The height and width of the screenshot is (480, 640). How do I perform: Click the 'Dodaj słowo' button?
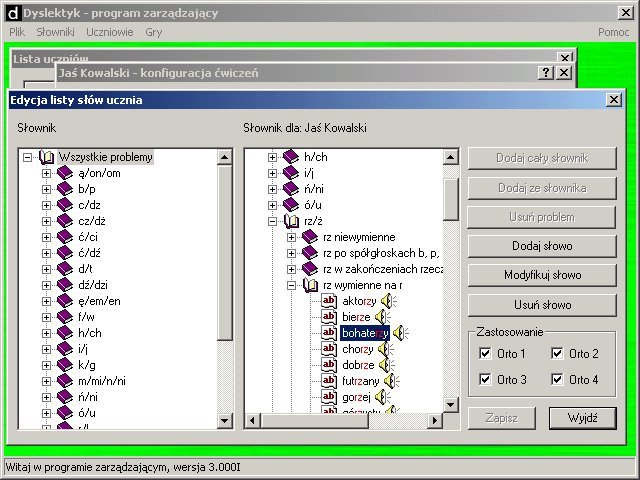[541, 245]
